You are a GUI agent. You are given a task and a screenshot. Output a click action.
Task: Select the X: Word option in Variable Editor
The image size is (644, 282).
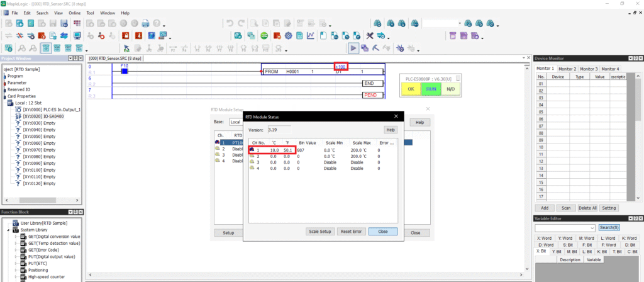(544, 238)
